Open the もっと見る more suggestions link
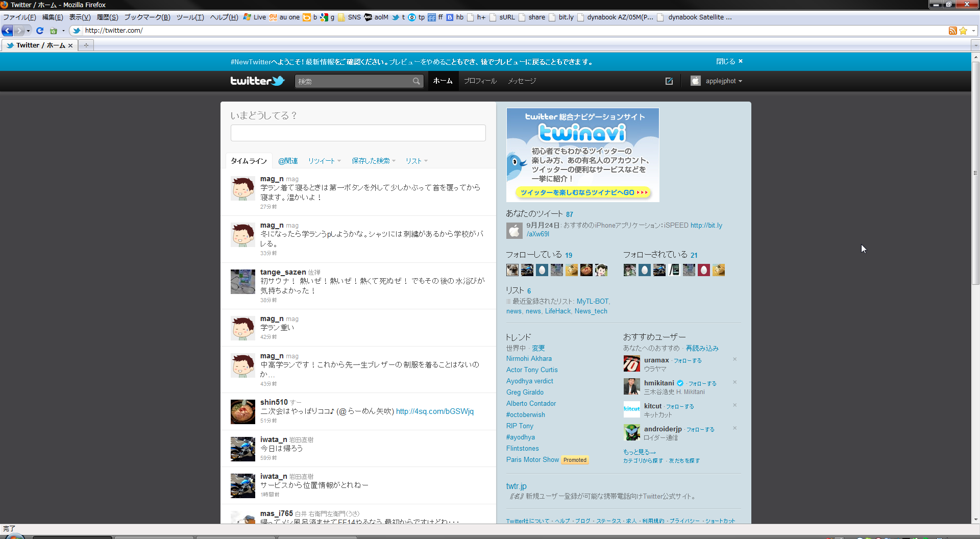Screen dimensions: 980x539 639,452
